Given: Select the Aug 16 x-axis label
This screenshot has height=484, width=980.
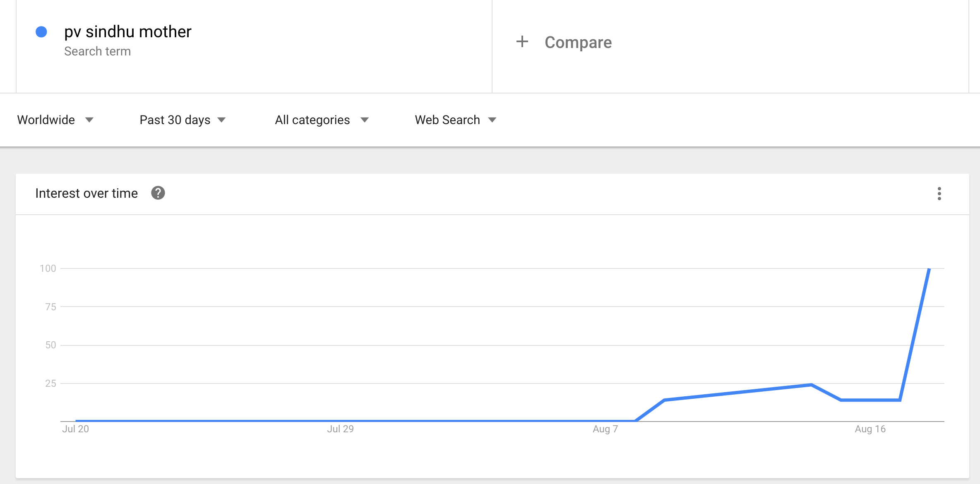Looking at the screenshot, I should (x=870, y=429).
